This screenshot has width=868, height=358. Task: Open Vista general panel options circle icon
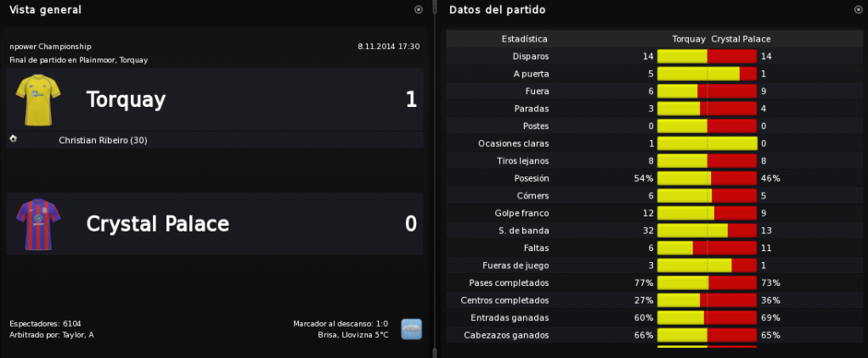pyautogui.click(x=419, y=9)
